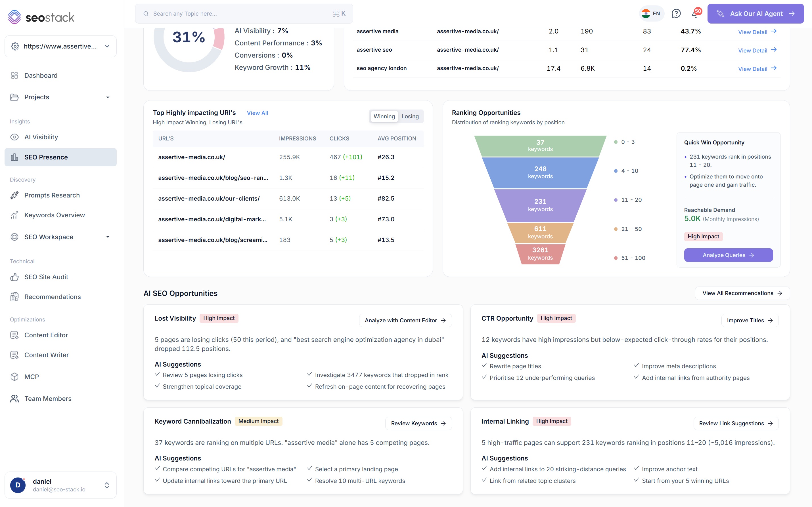Click the SEO Workspace lifebuoy icon
812x507 pixels.
click(14, 237)
